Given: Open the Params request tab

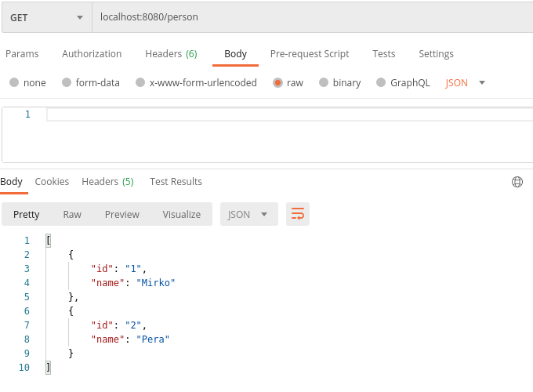Looking at the screenshot, I should coord(22,54).
